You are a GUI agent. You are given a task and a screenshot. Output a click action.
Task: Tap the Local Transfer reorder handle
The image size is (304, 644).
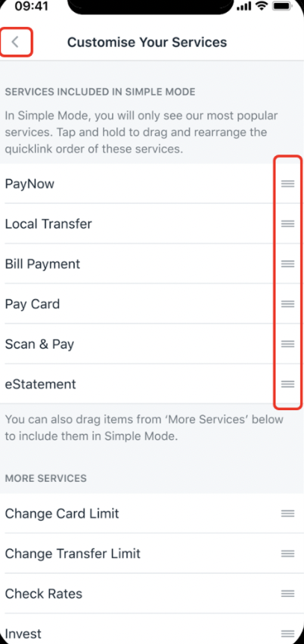click(288, 224)
